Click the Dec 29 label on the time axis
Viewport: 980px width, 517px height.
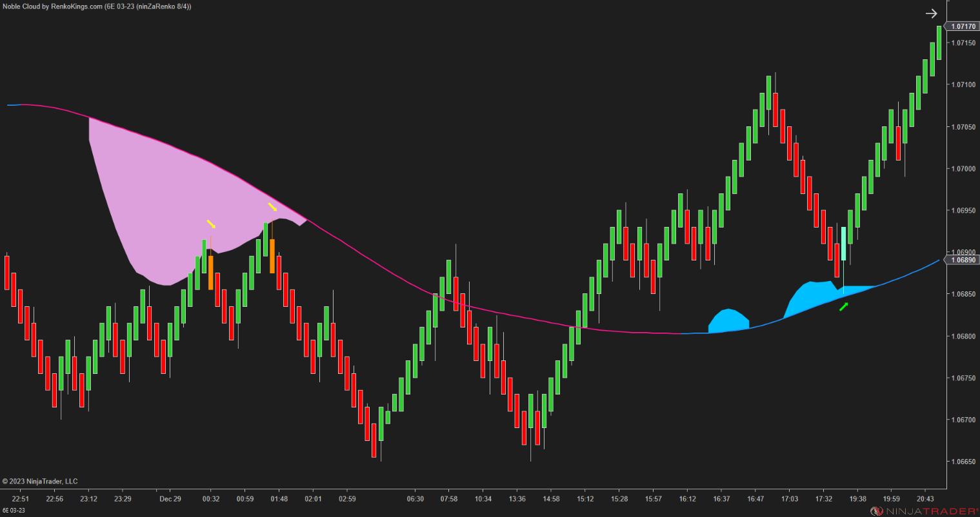[169, 498]
